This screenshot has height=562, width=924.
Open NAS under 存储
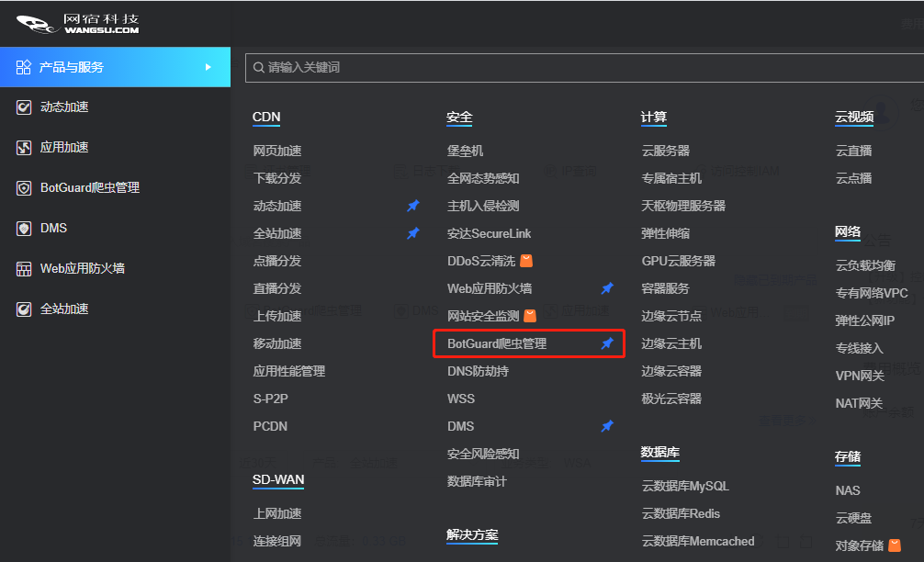[848, 490]
